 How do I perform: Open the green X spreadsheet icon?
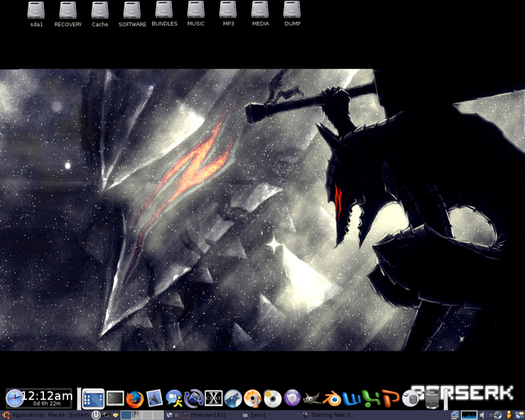coord(371,399)
